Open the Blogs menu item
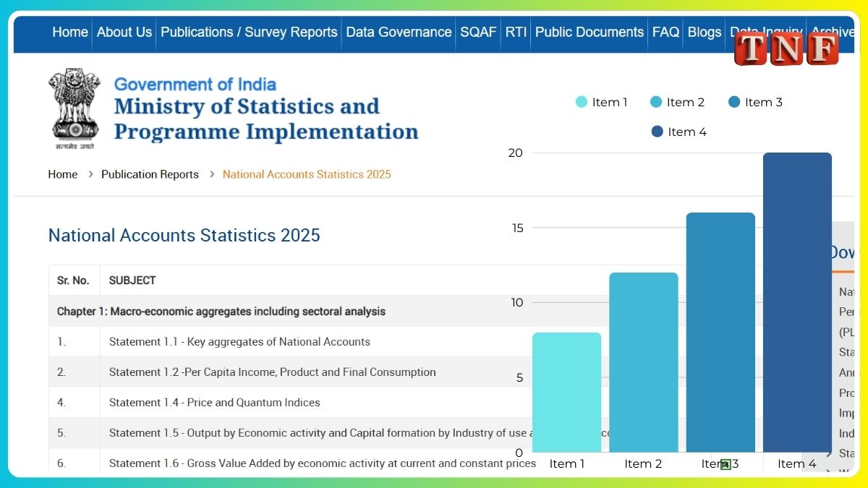The image size is (868, 488). (705, 33)
